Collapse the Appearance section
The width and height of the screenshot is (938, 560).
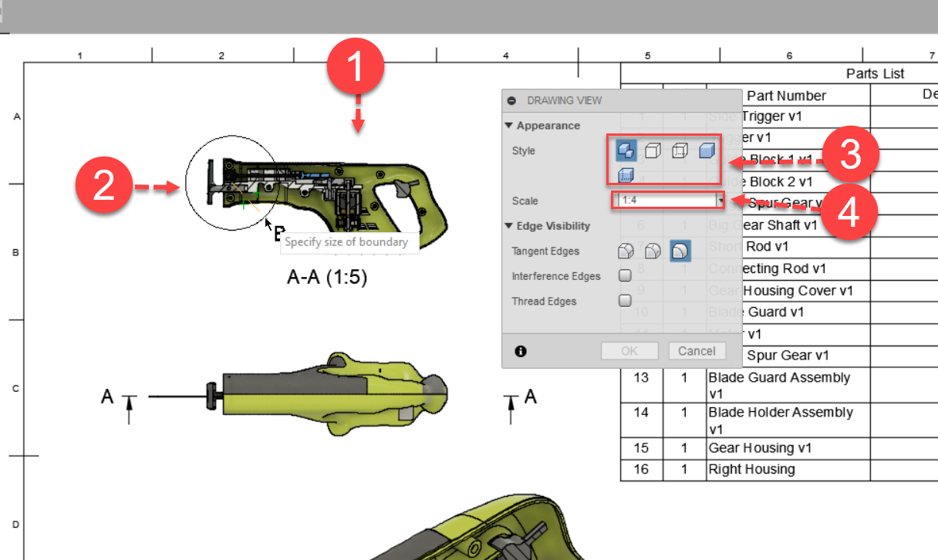509,125
